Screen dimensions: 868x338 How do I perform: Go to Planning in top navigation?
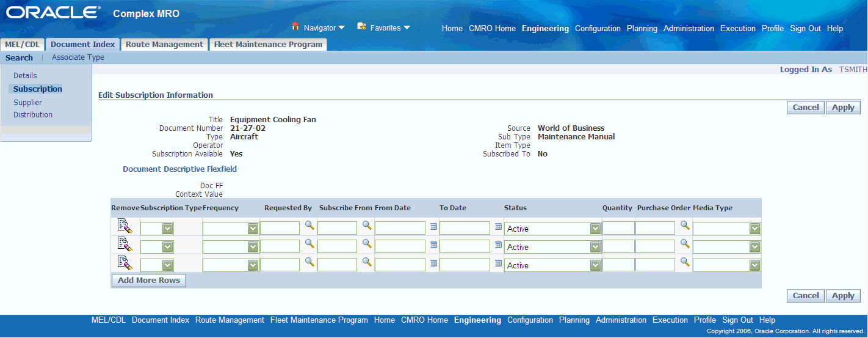(642, 28)
